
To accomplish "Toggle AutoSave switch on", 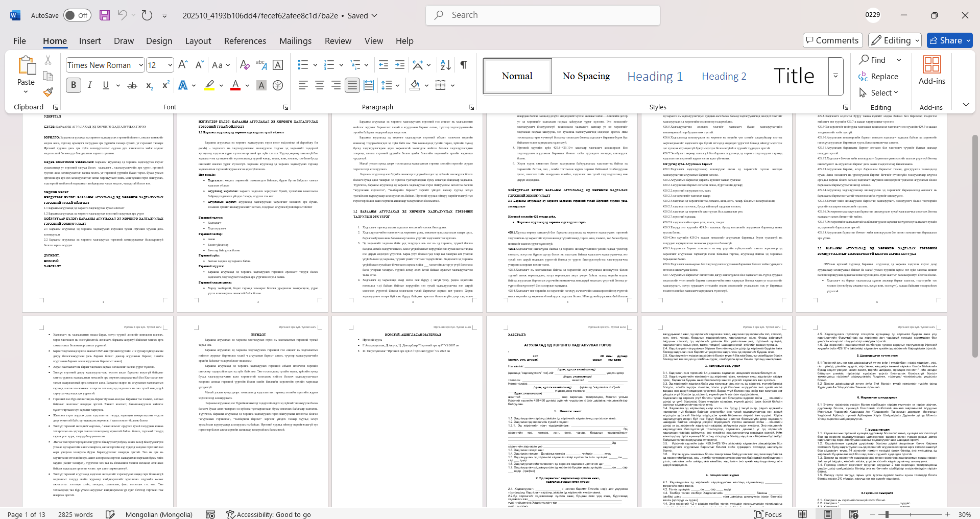I will (x=77, y=15).
